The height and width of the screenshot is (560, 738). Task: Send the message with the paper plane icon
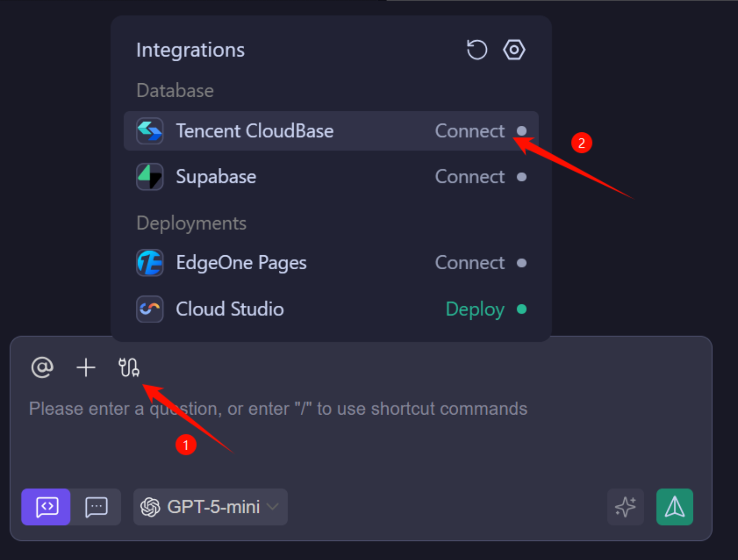pos(674,507)
